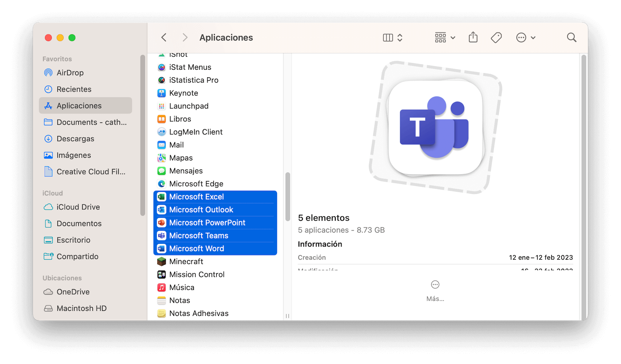Open iCloud Drive in the sidebar
This screenshot has width=621, height=364.
point(85,207)
